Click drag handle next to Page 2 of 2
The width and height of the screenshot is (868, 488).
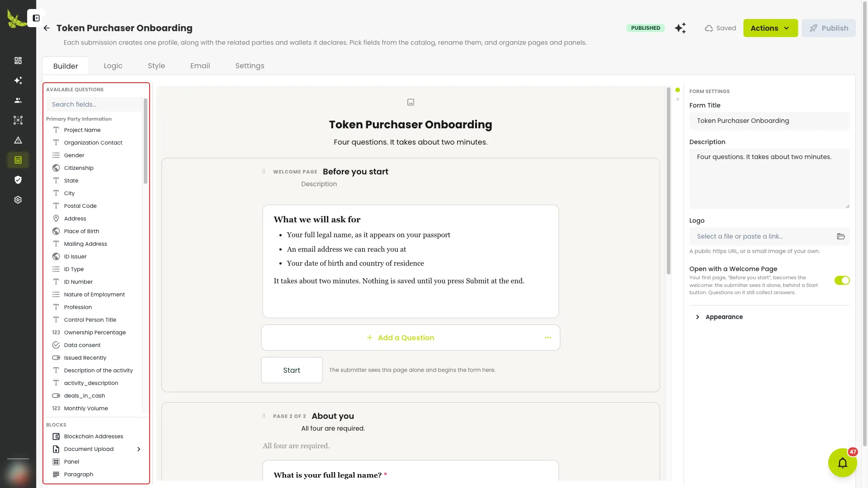(264, 416)
